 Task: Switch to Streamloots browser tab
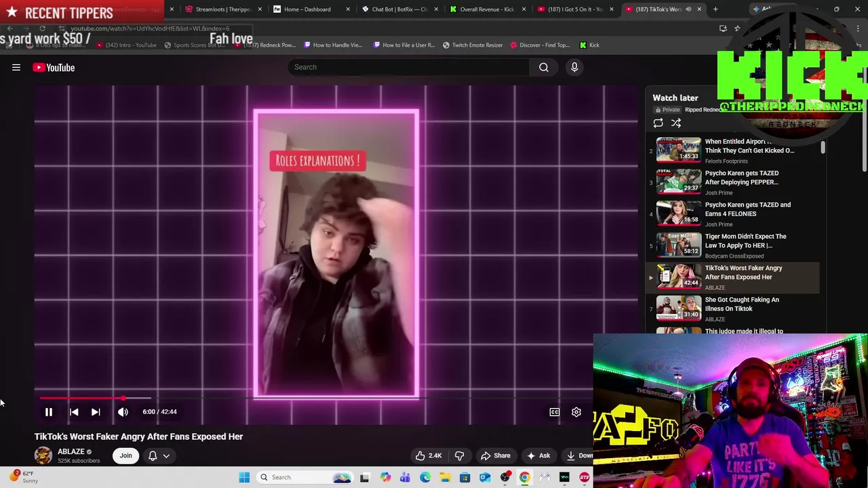(x=222, y=9)
